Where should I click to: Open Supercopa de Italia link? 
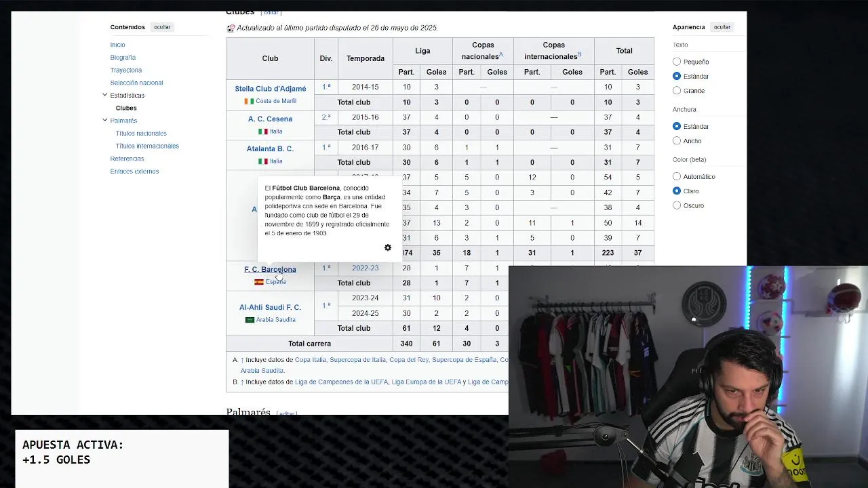click(x=357, y=360)
